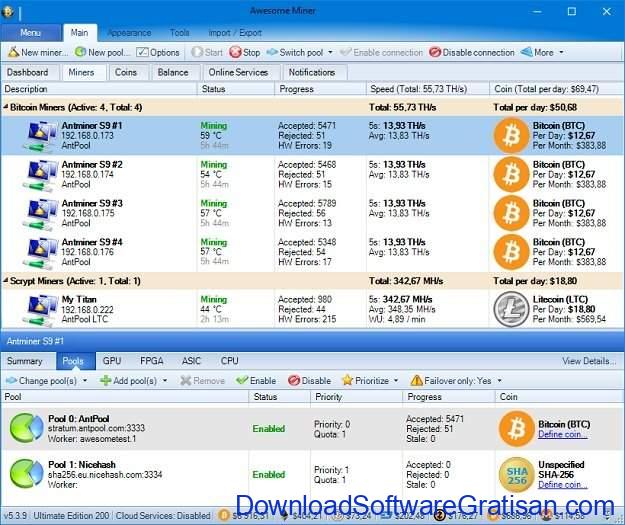Open the Menu tab
Viewport: 625px width, 525px height.
pyautogui.click(x=30, y=33)
